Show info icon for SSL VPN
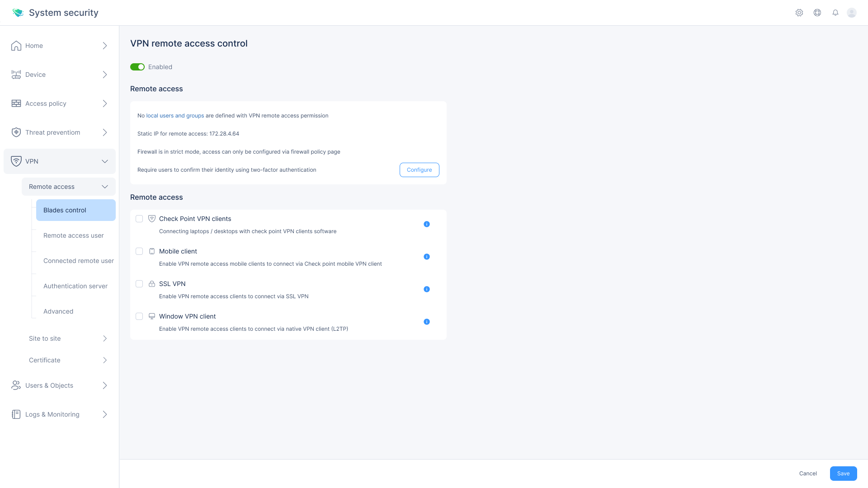Image resolution: width=868 pixels, height=488 pixels. click(427, 289)
